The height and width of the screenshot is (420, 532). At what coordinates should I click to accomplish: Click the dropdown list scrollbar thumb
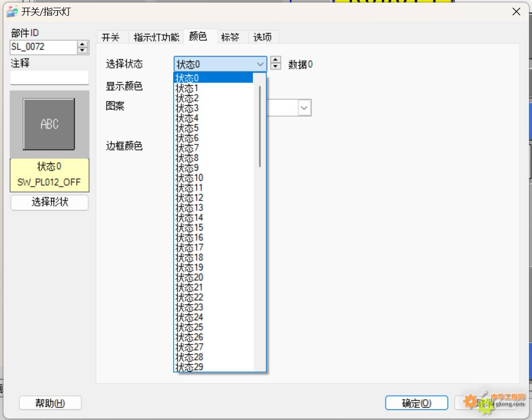260,126
